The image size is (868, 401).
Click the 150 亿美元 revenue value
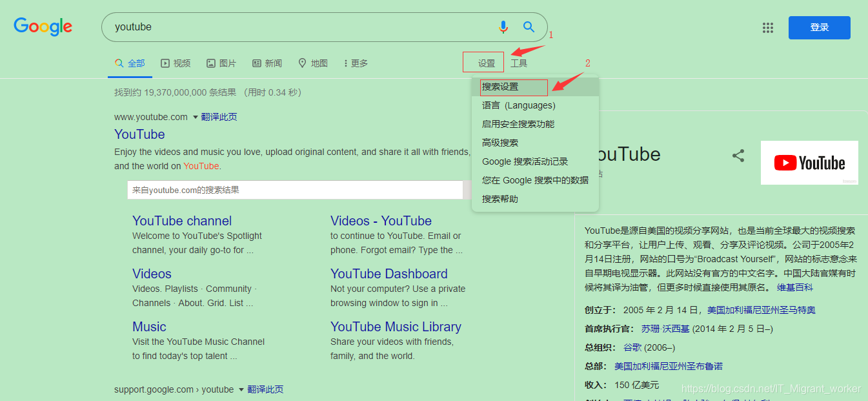637,385
